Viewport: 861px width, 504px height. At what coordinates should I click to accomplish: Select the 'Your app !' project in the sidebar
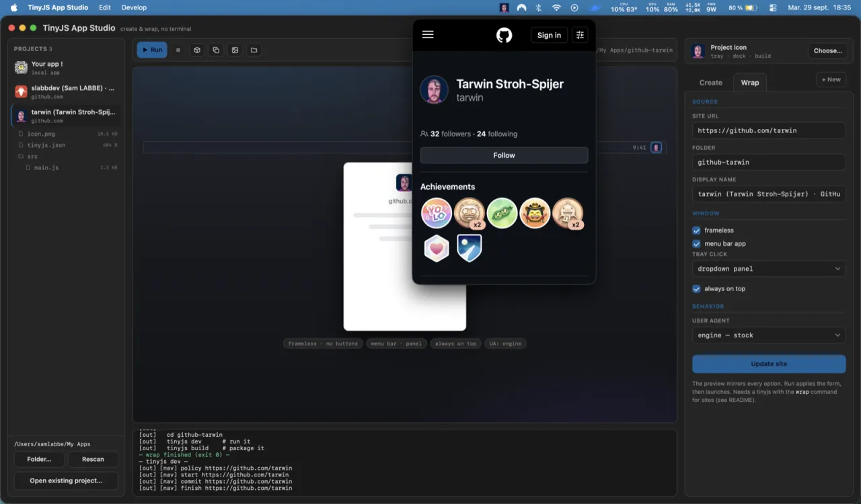coord(66,67)
